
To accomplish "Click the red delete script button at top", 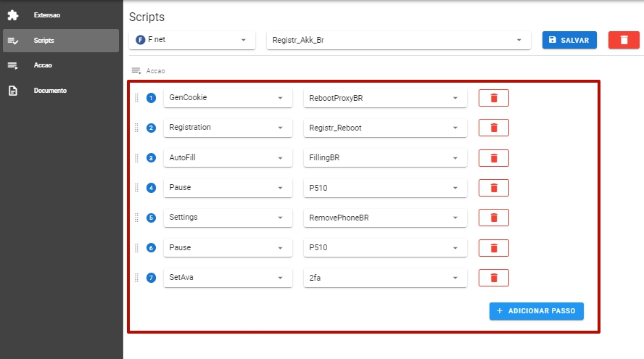I will tap(624, 40).
